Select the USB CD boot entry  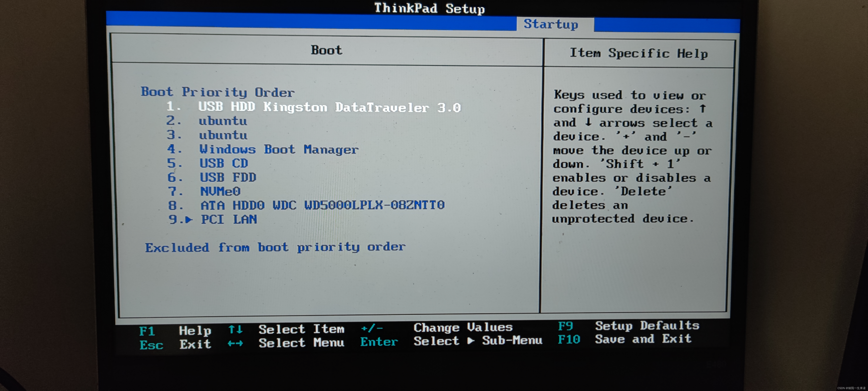224,164
